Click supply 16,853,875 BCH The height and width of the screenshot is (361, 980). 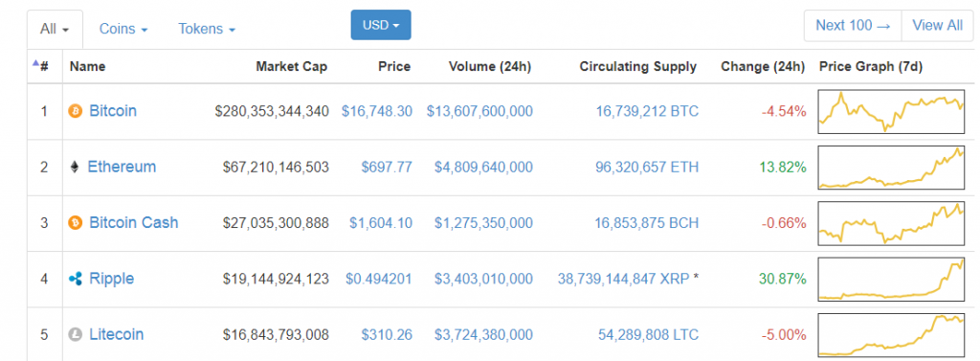pos(646,223)
